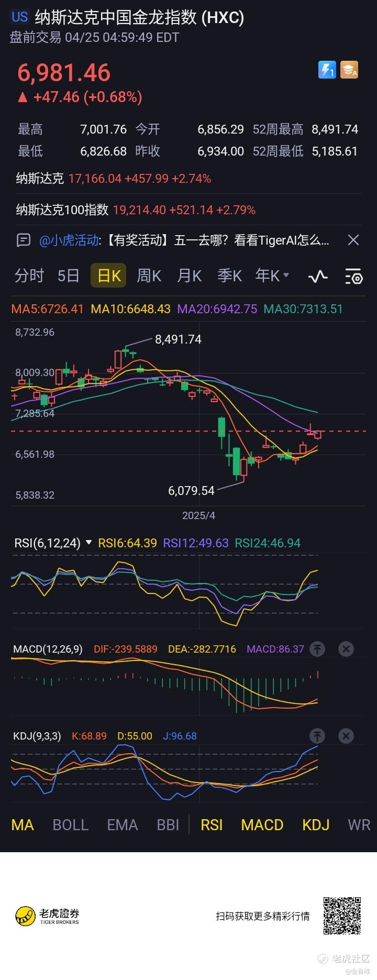Tap the QR code image
The width and height of the screenshot is (377, 980).
[342, 916]
